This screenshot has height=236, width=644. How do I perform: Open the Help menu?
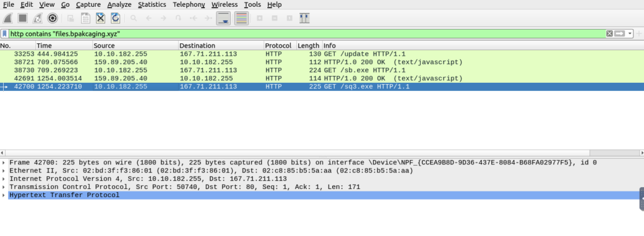coord(274,4)
